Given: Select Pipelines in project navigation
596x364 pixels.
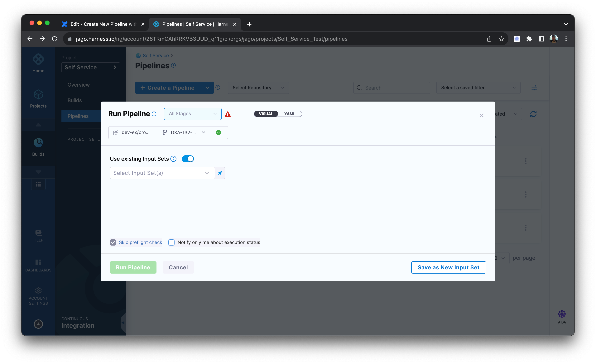Looking at the screenshot, I should 81,116.
